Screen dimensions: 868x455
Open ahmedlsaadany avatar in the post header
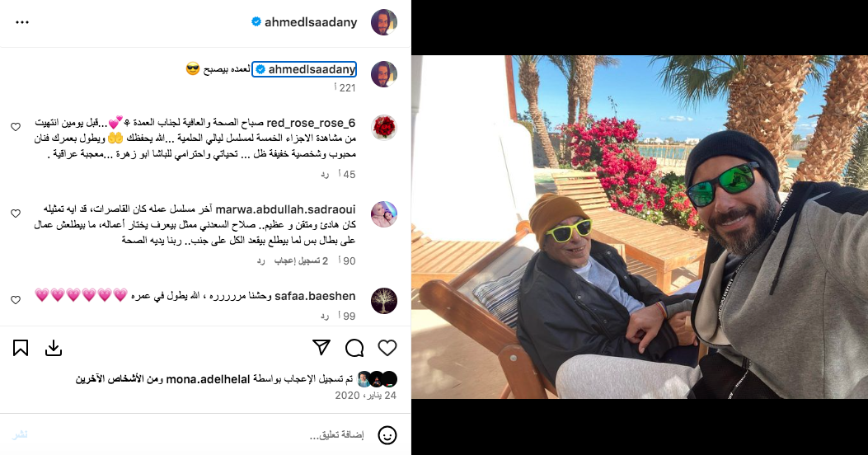coord(383,22)
